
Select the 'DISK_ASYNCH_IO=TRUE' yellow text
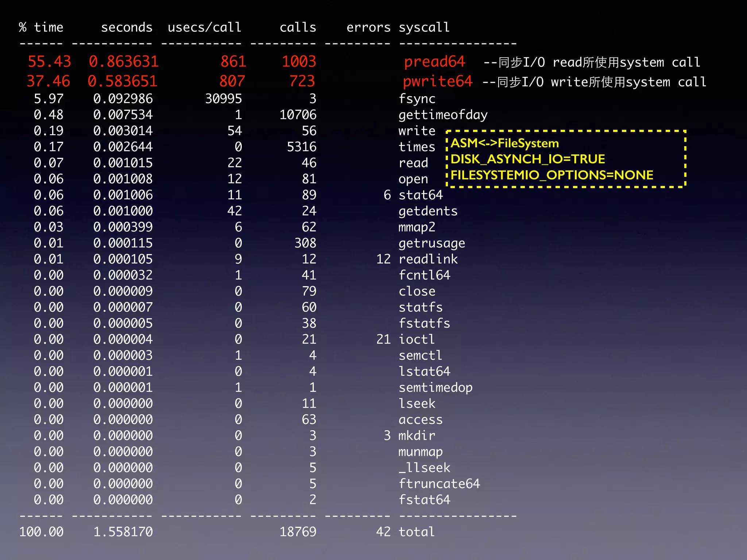pos(528,159)
